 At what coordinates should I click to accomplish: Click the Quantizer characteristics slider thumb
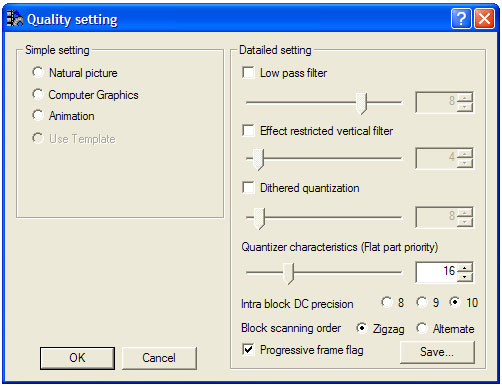[x=288, y=273]
